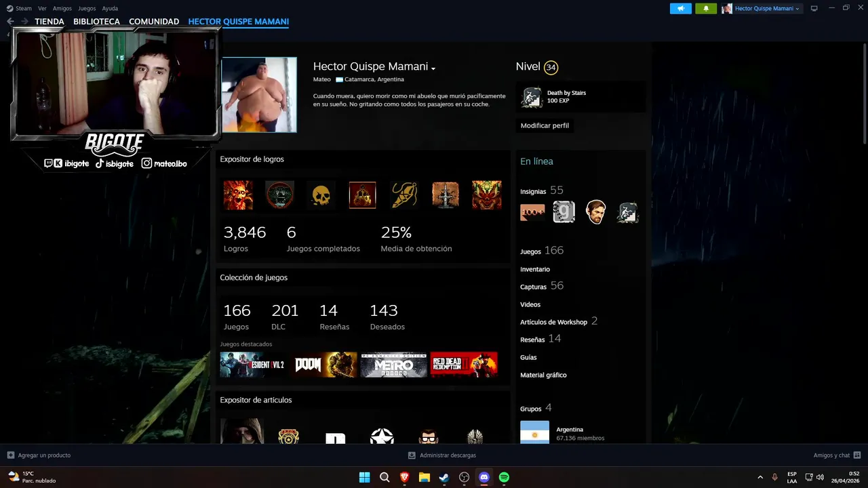Open OBS Studio from the taskbar
The image size is (868, 488).
click(x=465, y=477)
